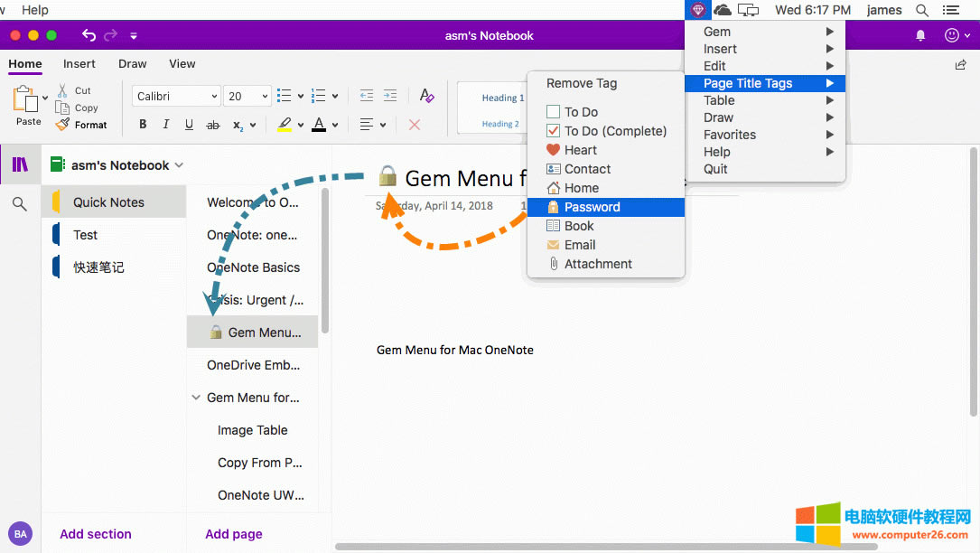
Task: Open the search magnifier in sidebar
Action: (20, 204)
